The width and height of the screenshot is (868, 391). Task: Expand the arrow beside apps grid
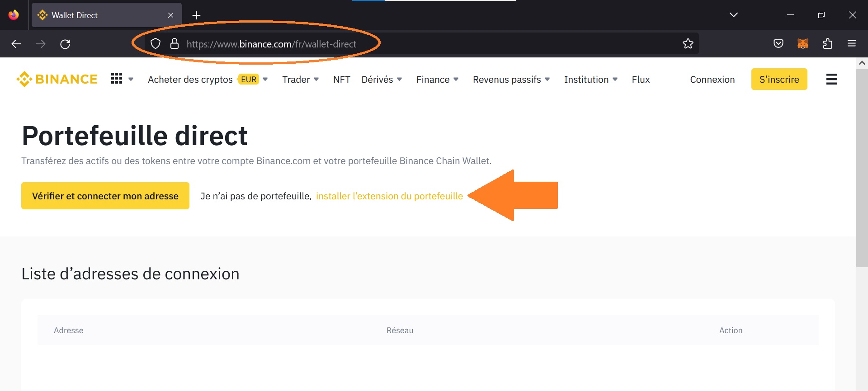coord(131,80)
